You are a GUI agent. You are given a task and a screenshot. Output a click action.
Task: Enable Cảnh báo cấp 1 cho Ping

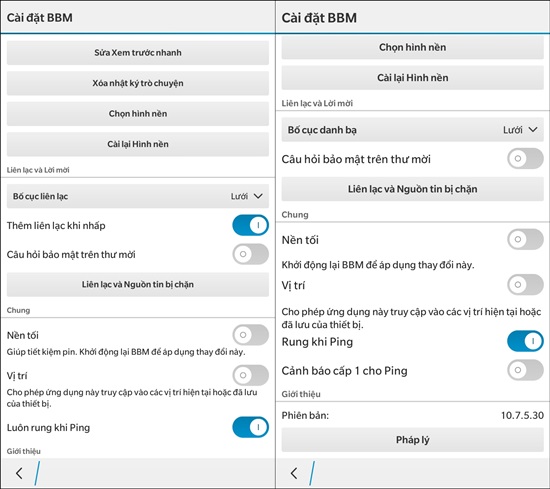click(525, 370)
